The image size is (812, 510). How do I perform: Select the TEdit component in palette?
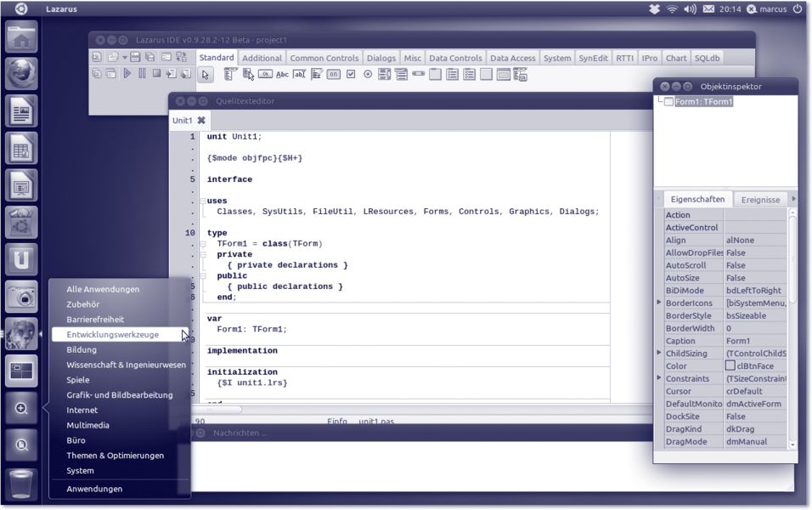coord(299,75)
